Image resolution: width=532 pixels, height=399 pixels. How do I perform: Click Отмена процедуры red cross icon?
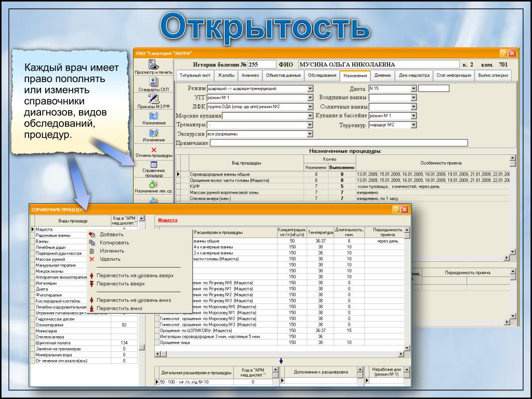click(154, 150)
